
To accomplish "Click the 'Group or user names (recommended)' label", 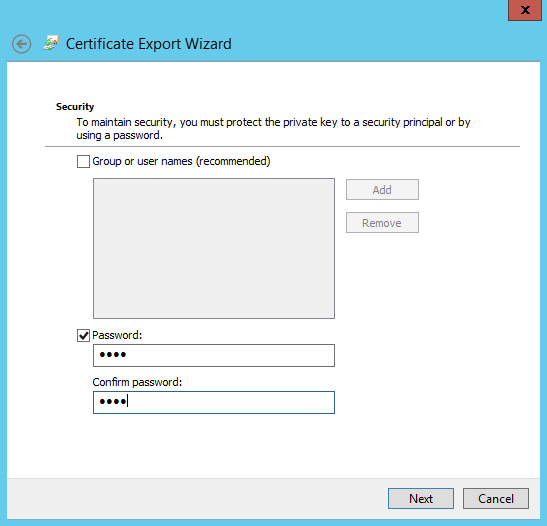I will click(181, 161).
